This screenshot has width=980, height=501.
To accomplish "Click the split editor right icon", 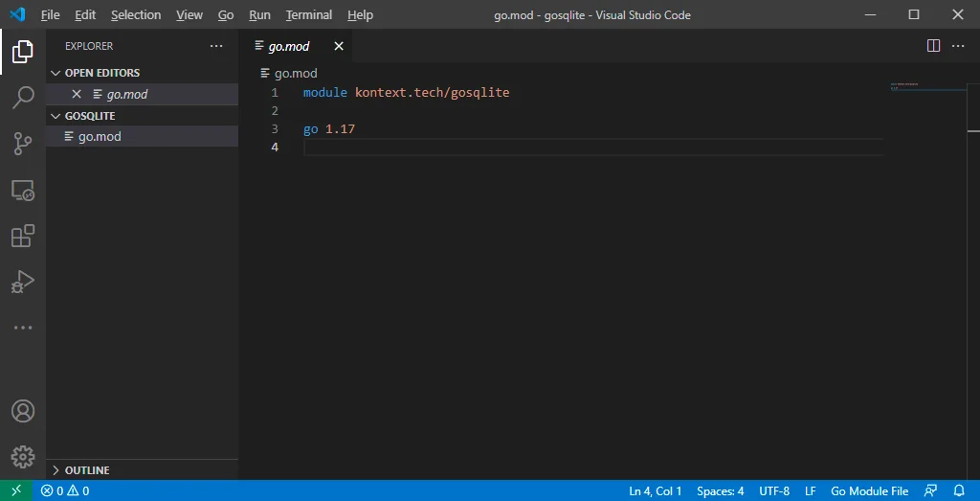I will coord(934,46).
